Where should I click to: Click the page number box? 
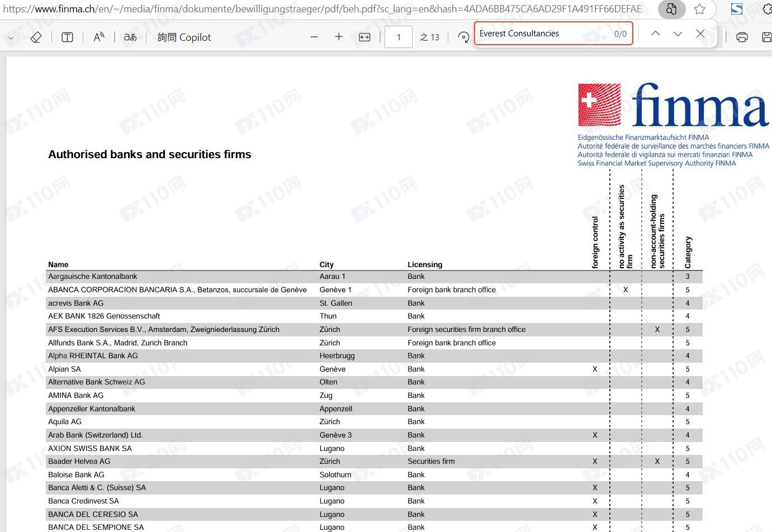(x=399, y=37)
